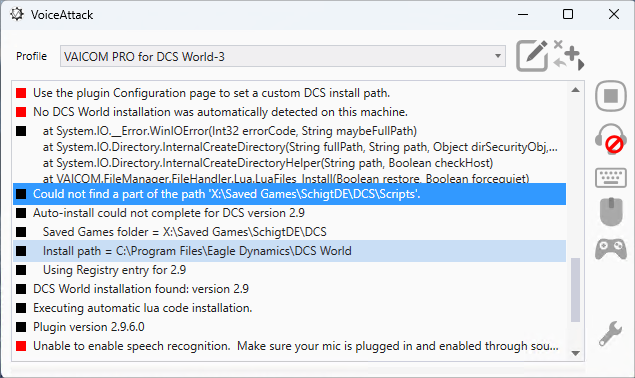Click the log scrollbar down arrow
This screenshot has height=378, width=635.
coord(575,353)
